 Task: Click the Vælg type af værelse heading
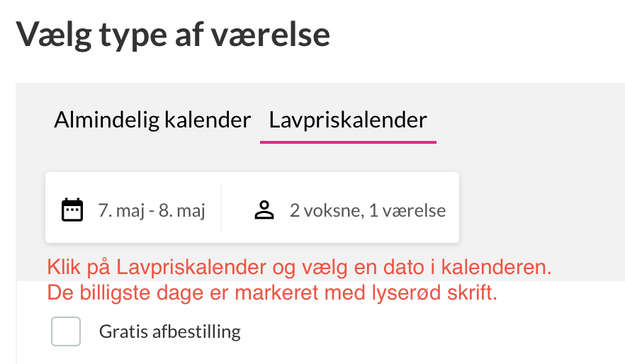173,35
